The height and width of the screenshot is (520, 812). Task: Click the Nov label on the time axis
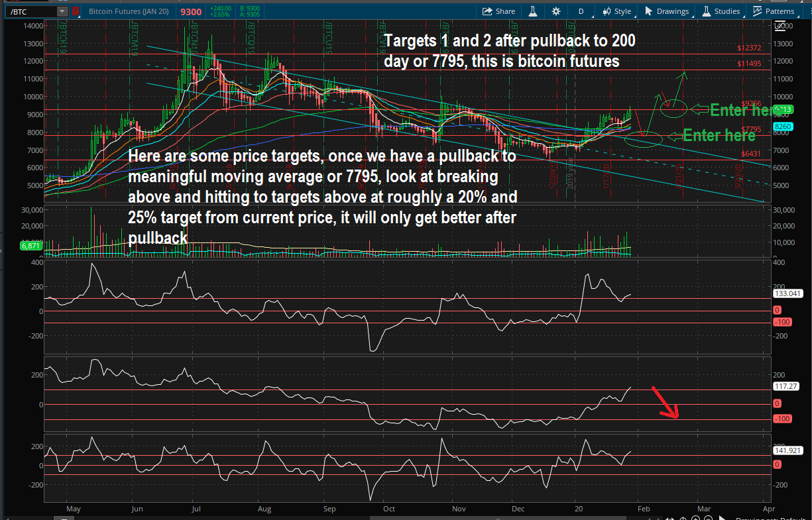point(459,509)
